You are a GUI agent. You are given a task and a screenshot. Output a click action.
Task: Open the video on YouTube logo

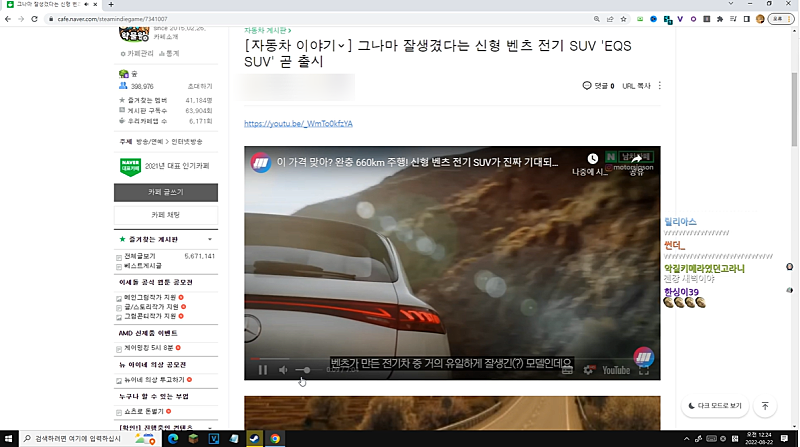[616, 370]
